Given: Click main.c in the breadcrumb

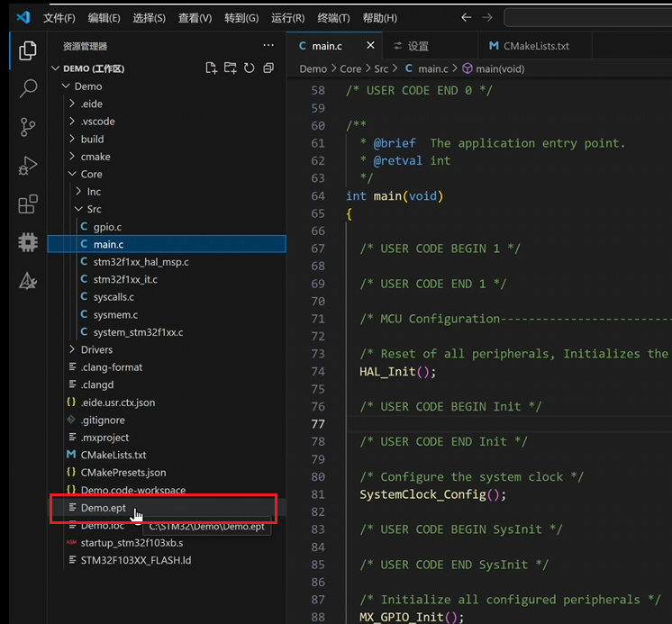Looking at the screenshot, I should coord(433,69).
